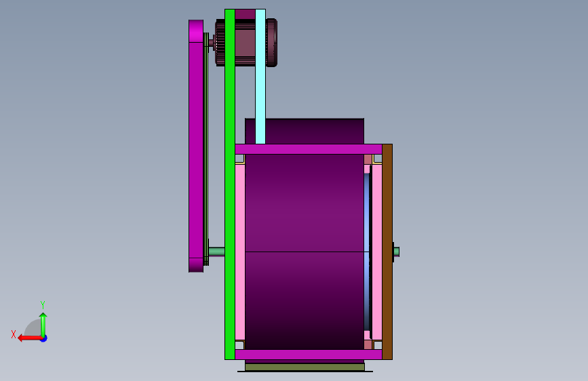
Task: Select the bottom magenta horizontal frame bar
Action: click(309, 355)
